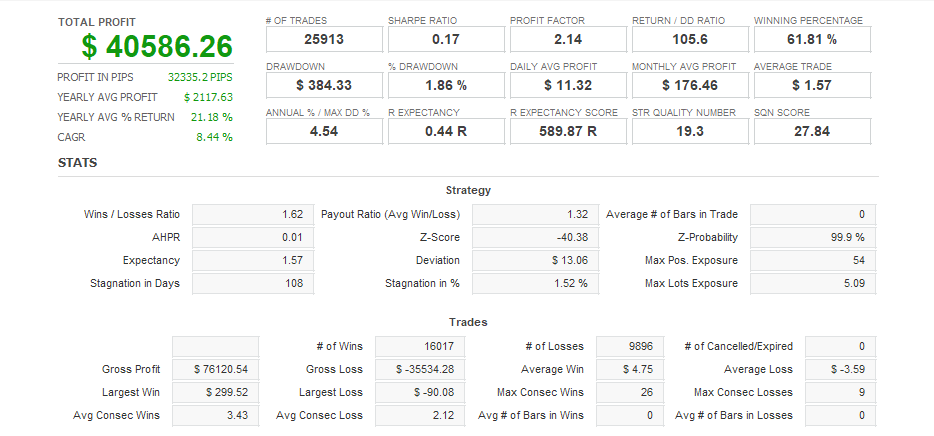Click the Profit Factor value 2.14
Screen dimensions: 934x436
[568, 39]
